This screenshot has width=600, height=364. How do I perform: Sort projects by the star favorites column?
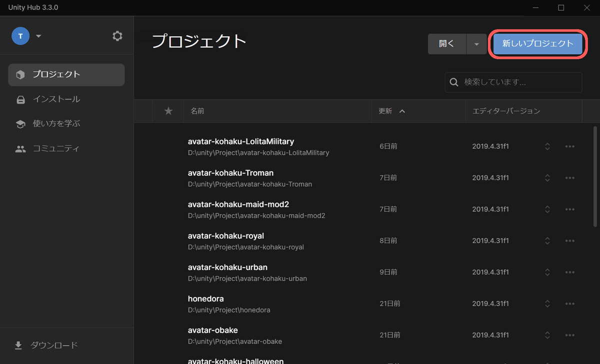click(x=168, y=111)
